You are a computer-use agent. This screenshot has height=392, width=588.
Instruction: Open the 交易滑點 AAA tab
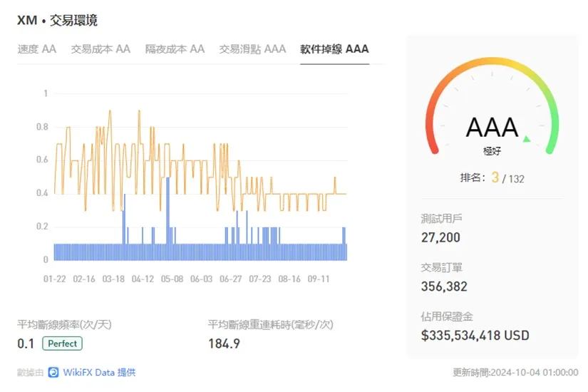(252, 49)
